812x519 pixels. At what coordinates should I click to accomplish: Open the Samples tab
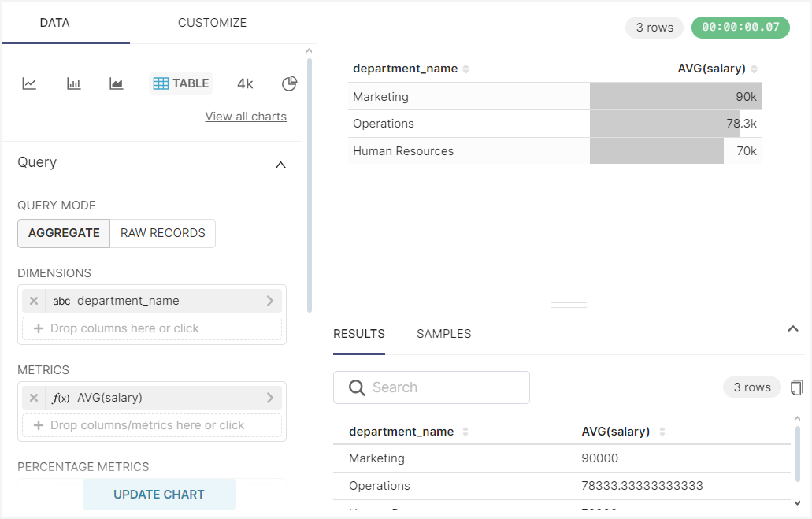click(443, 334)
